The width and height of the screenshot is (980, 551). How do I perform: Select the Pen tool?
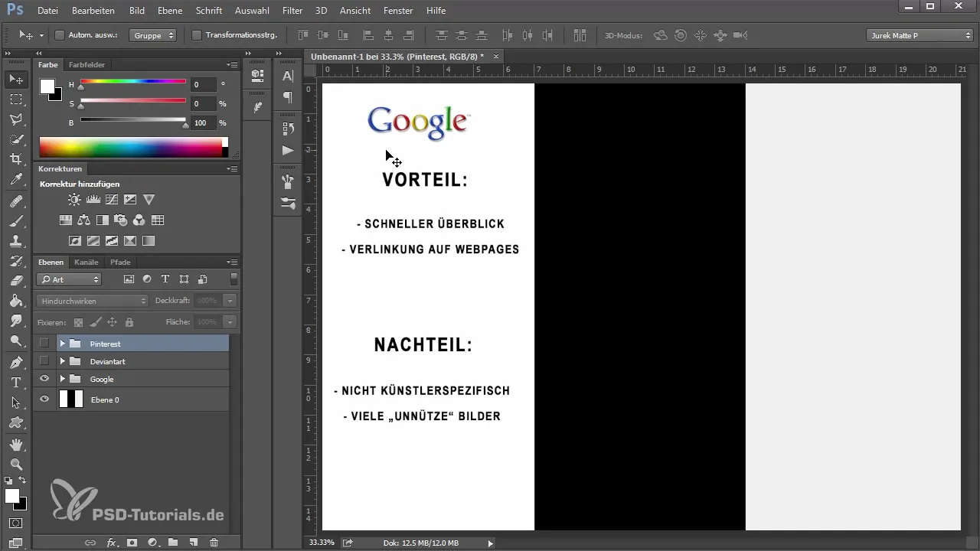click(x=16, y=362)
